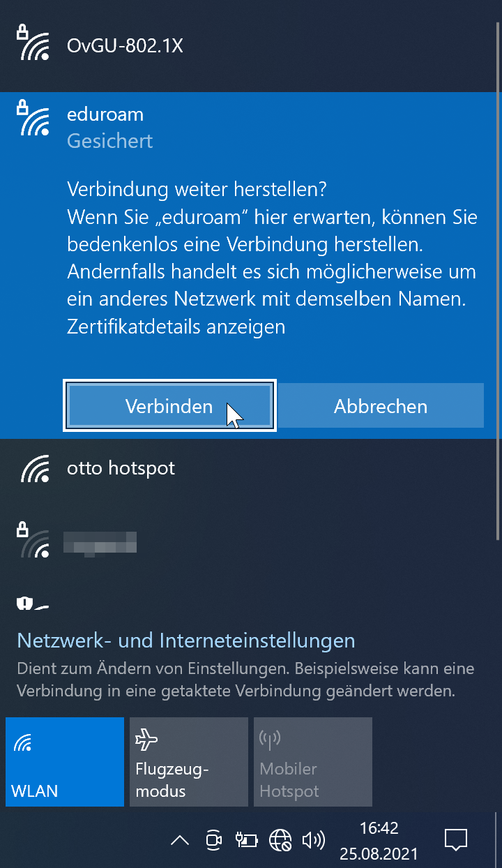Viewport: 502px width, 868px height.
Task: Click the Verbinden button
Action: click(x=169, y=406)
